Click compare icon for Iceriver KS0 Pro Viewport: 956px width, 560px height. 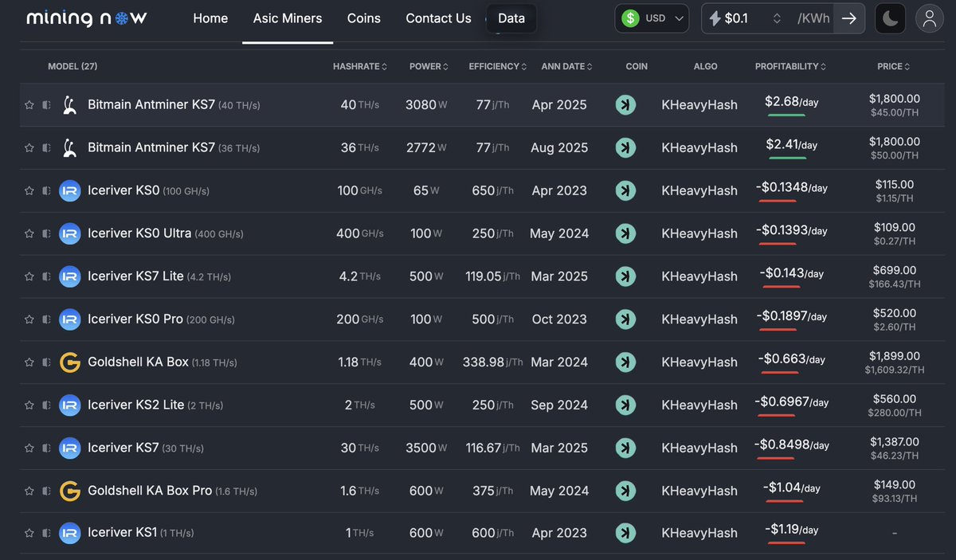pyautogui.click(x=46, y=319)
